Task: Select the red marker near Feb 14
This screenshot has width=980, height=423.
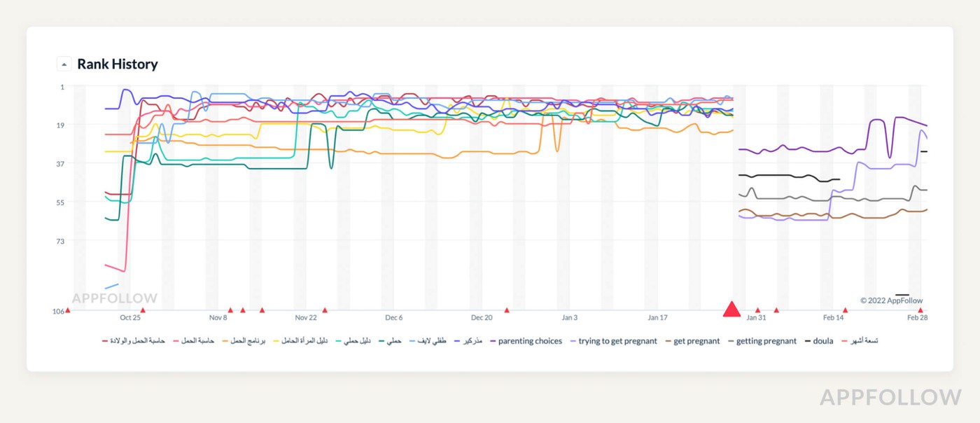Action: pyautogui.click(x=845, y=310)
